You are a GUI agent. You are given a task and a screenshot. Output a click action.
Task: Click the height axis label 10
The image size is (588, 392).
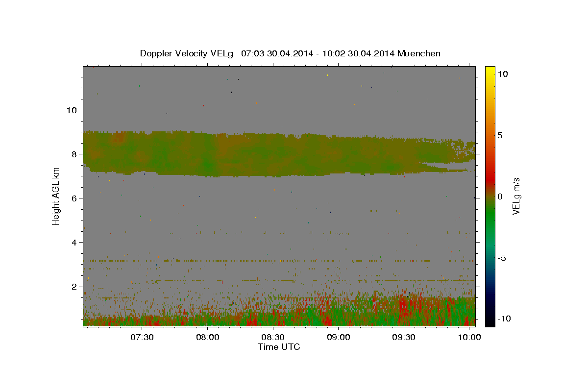coord(72,110)
